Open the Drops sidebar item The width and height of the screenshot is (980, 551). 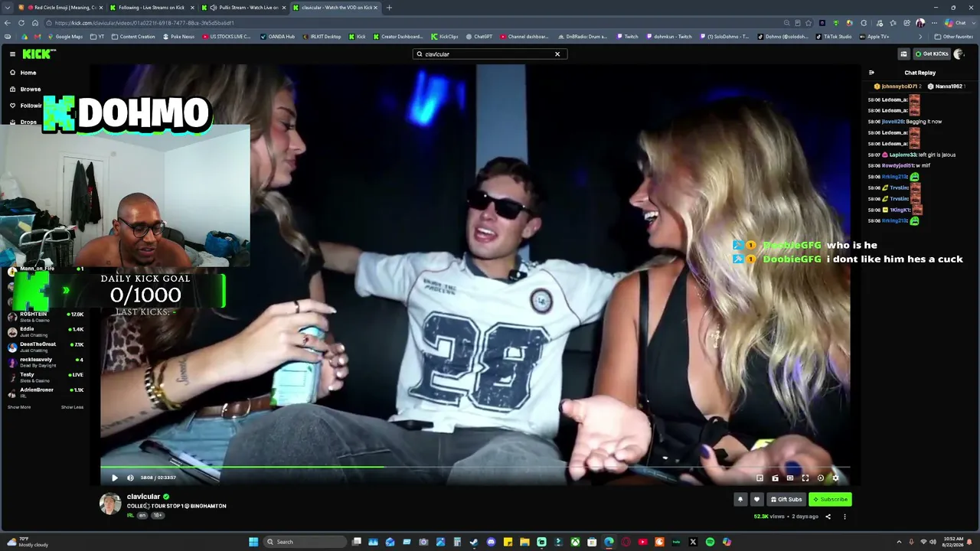28,122
